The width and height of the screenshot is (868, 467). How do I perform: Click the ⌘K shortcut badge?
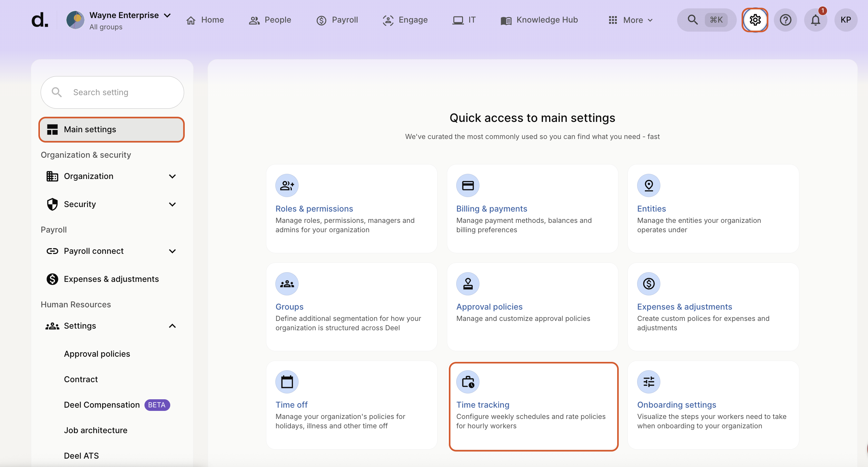tap(716, 20)
